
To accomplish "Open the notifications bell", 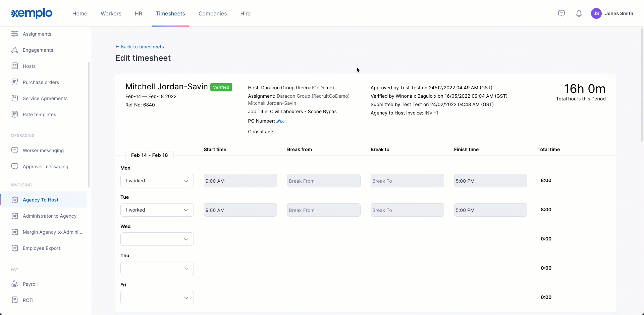I will (579, 13).
